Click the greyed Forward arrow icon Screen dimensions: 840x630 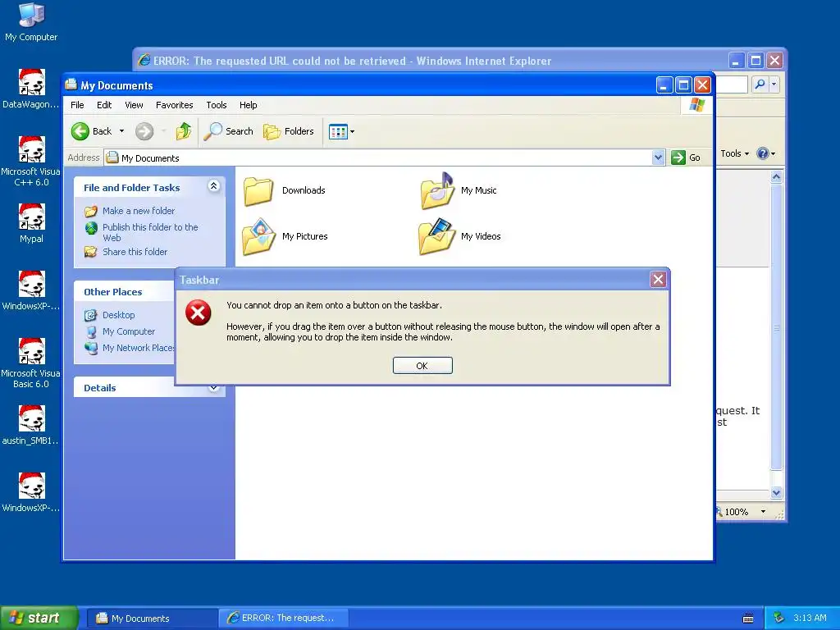[144, 131]
